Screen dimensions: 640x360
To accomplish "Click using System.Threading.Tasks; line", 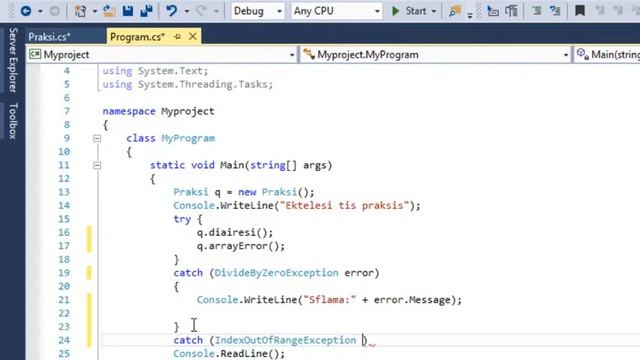I will pyautogui.click(x=188, y=84).
